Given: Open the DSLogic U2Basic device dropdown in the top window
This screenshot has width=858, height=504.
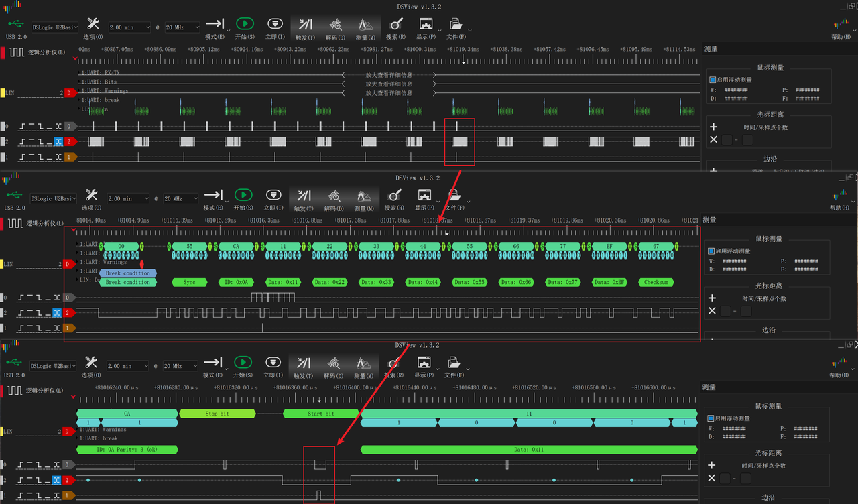Looking at the screenshot, I should pyautogui.click(x=54, y=27).
